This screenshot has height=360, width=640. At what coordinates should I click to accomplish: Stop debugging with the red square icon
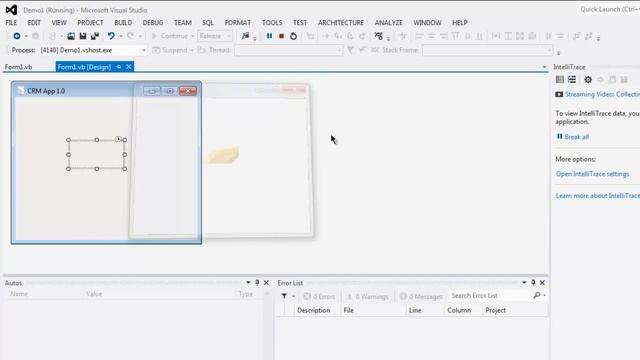point(281,36)
